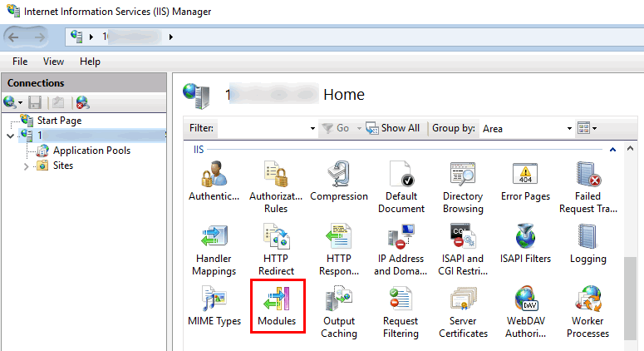
Task: Open Directory Browsing feature
Action: 463,187
